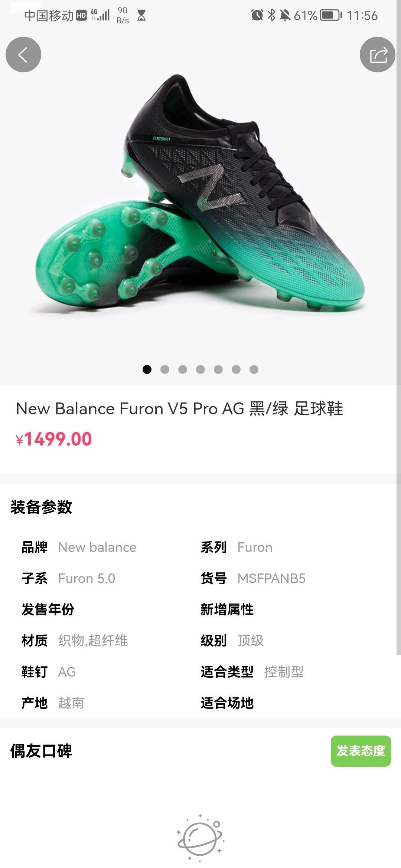Tap the muted bell status icon
Viewport: 401px width, 868px height.
coord(285,15)
